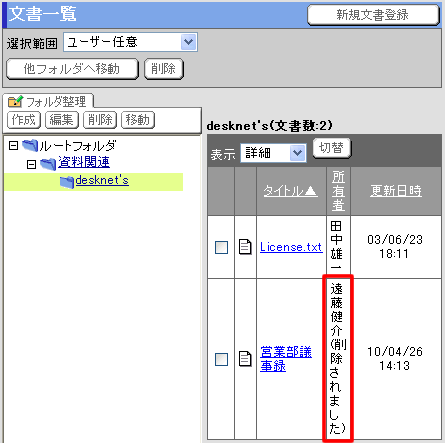Collapse the 資料関連 tree node
This screenshot has width=445, height=443.
click(x=31, y=164)
